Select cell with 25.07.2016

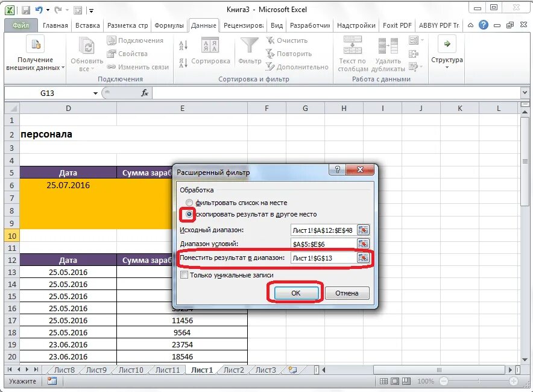[68, 185]
